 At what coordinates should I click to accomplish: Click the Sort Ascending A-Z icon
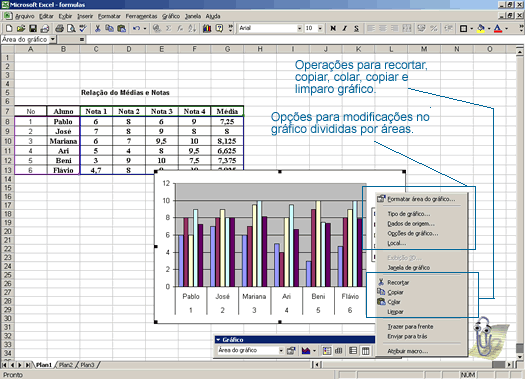click(x=192, y=28)
